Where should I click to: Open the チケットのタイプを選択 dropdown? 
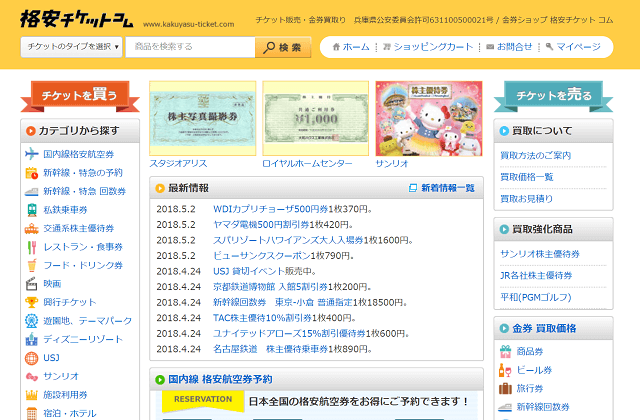click(71, 47)
